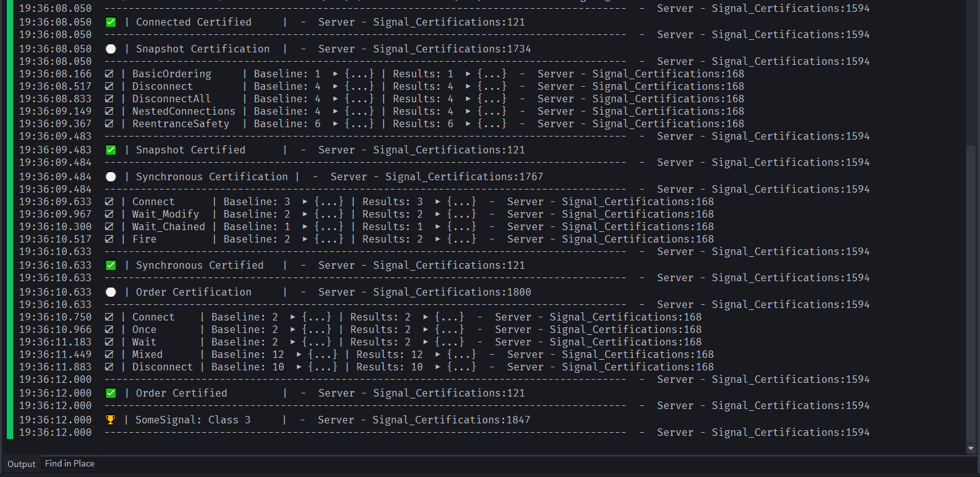Expand the Baseline table on the Once row

tap(293, 329)
